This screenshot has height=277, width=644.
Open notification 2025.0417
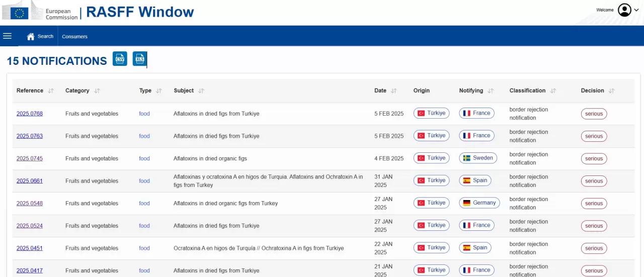(x=30, y=270)
